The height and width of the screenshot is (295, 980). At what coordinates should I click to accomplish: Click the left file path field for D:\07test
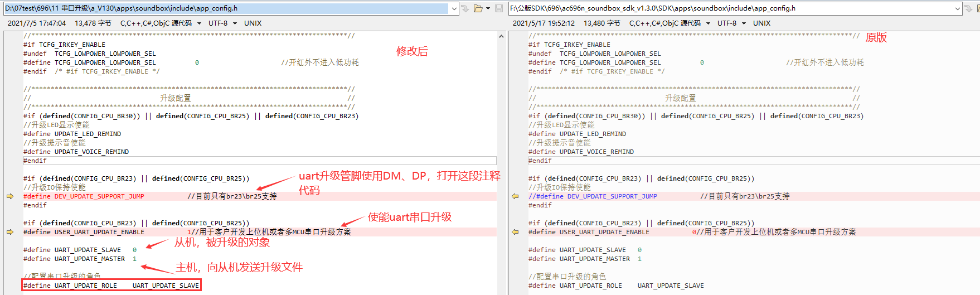click(x=226, y=8)
